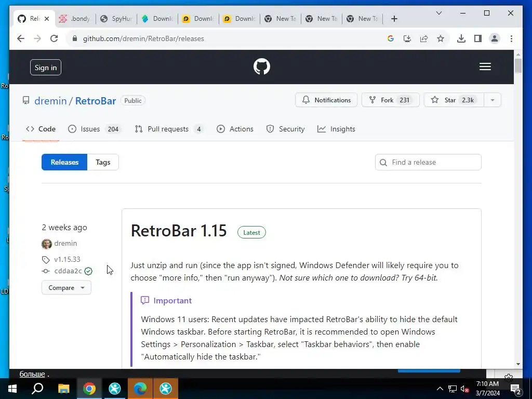Open the v1.15.33 tag link
The height and width of the screenshot is (399, 532).
coord(67,259)
